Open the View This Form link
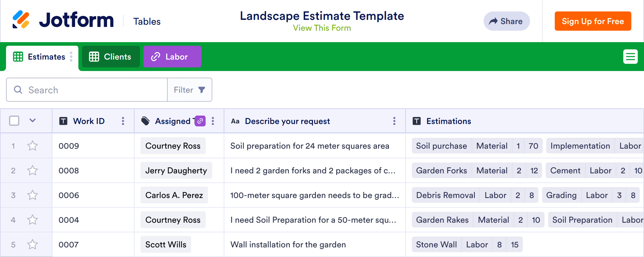The height and width of the screenshot is (257, 644). coord(322,28)
